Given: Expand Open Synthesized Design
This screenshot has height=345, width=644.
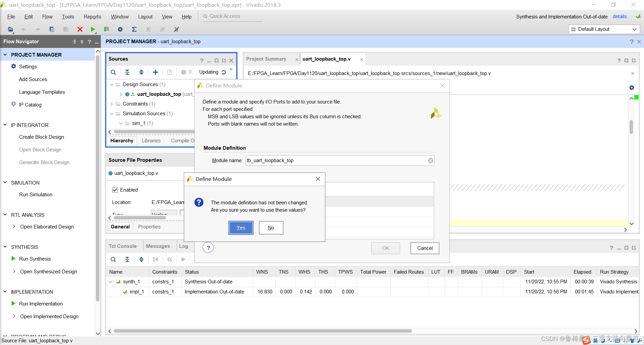Looking at the screenshot, I should (14, 272).
